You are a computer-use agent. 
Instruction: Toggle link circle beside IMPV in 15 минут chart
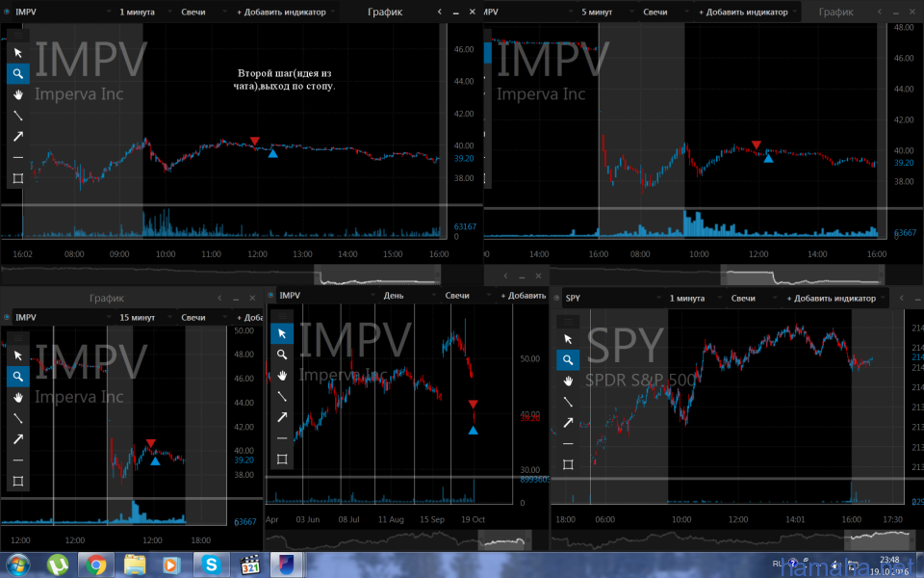pyautogui.click(x=7, y=317)
